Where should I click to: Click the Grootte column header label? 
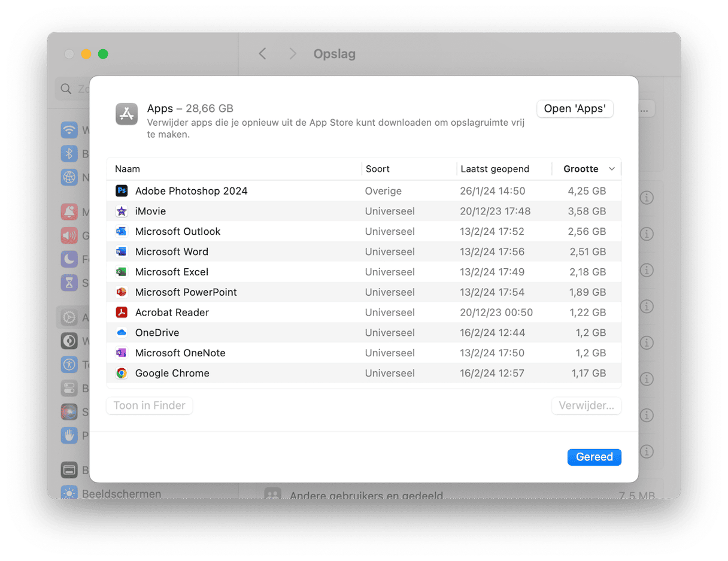pyautogui.click(x=581, y=169)
